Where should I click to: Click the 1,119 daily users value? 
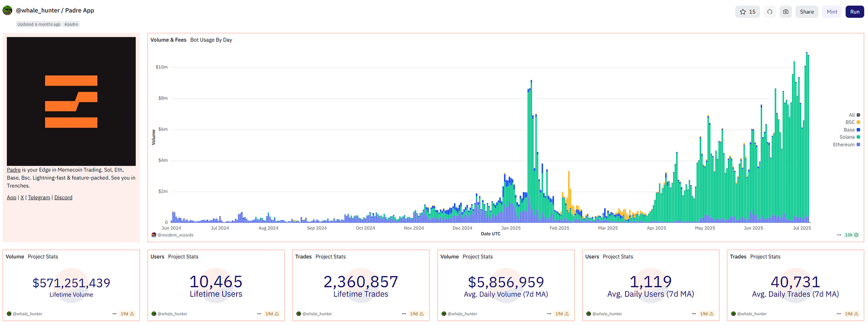pyautogui.click(x=651, y=282)
